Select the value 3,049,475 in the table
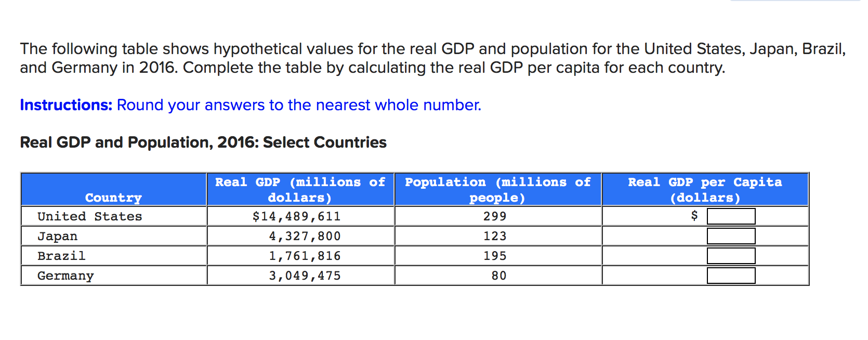The width and height of the screenshot is (868, 340). point(305,276)
